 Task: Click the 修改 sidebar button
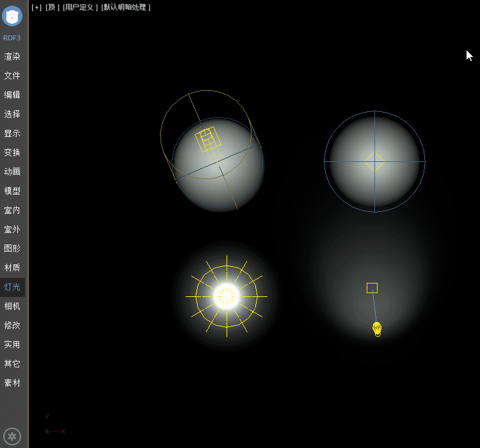(x=12, y=325)
